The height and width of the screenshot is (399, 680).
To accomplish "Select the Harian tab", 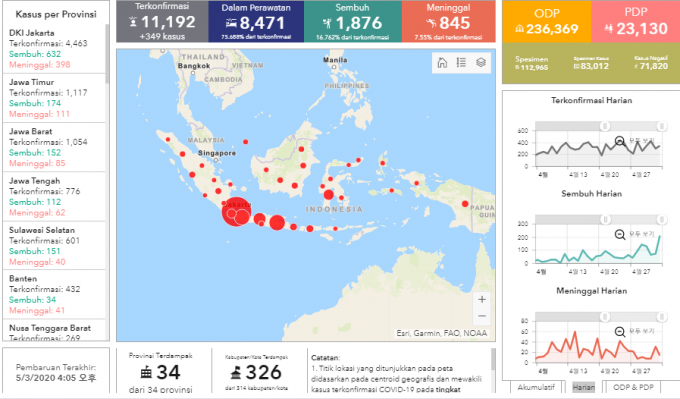I will (584, 387).
